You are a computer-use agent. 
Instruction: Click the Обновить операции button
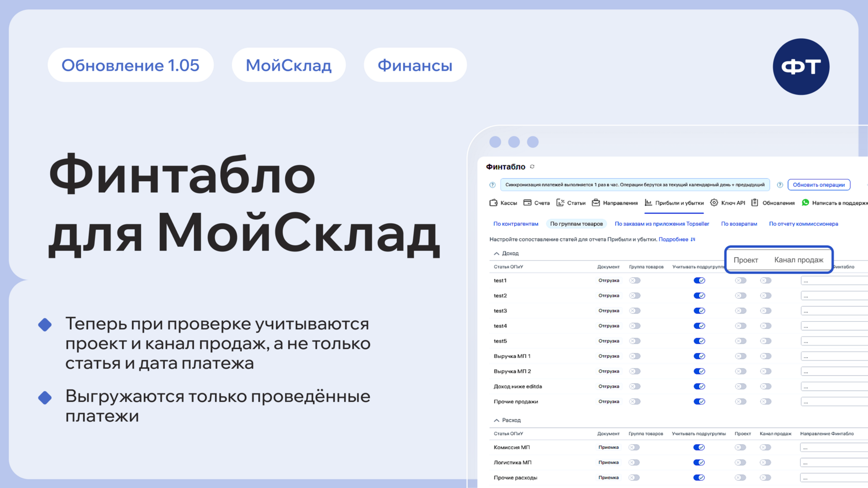(819, 185)
